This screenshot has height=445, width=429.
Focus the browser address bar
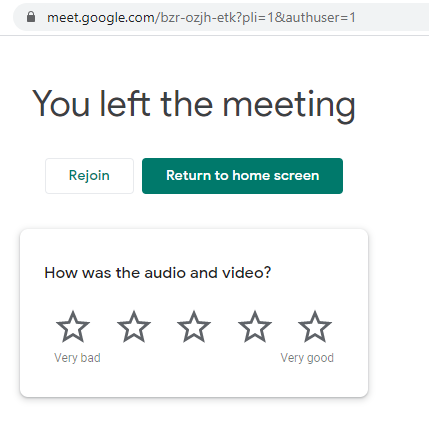(221, 17)
